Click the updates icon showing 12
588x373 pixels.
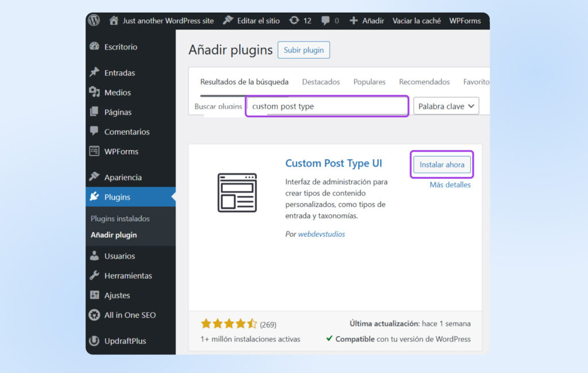[295, 21]
